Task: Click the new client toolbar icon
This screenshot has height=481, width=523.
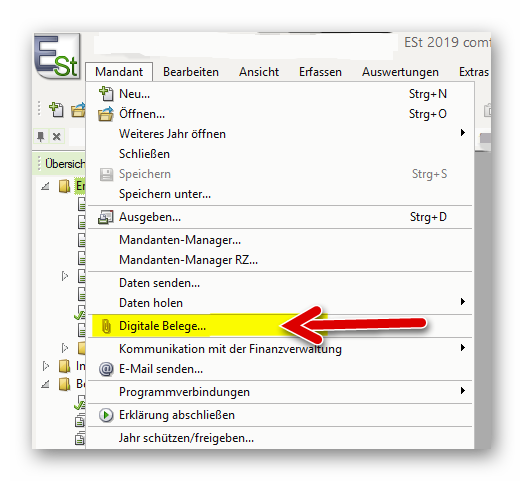Action: click(56, 110)
